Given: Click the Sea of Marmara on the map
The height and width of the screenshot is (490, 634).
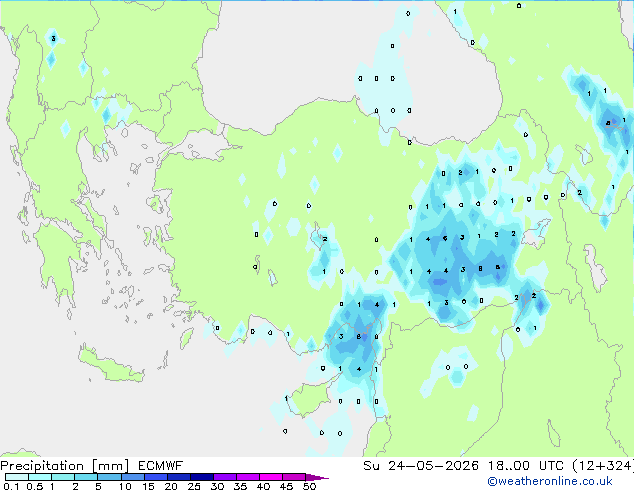Looking at the screenshot, I should (200, 146).
